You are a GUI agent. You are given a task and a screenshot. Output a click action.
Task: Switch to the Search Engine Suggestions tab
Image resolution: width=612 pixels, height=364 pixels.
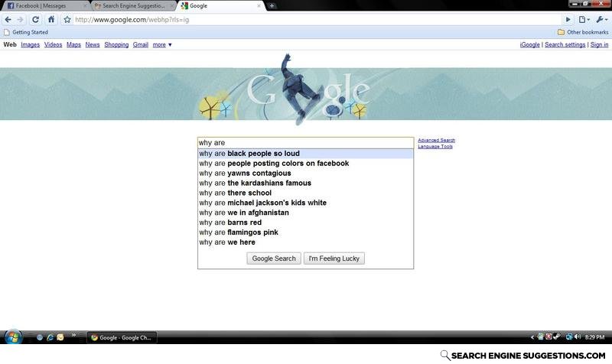132,6
